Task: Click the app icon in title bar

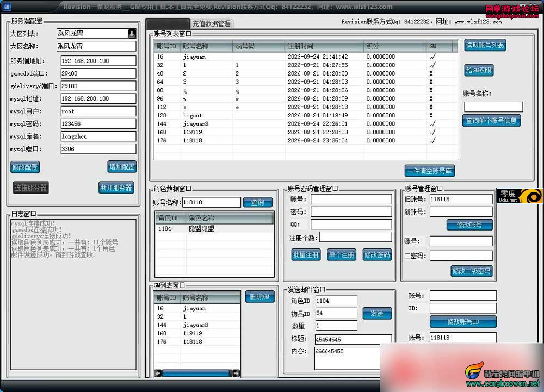Action: tap(7, 6)
